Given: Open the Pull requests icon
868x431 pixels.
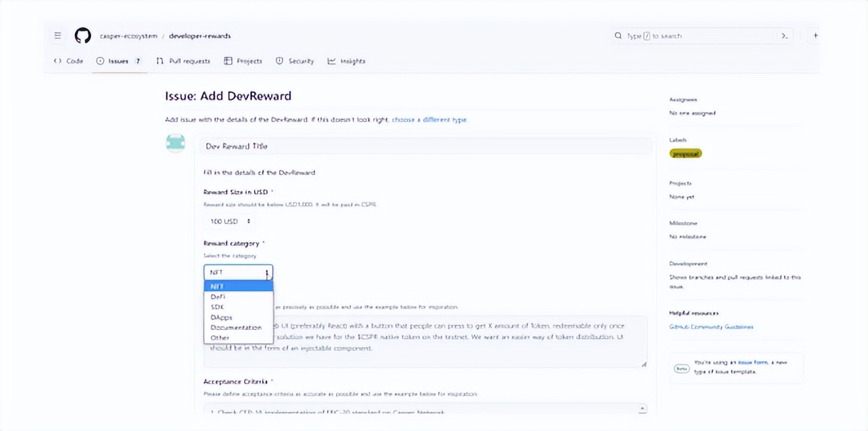Looking at the screenshot, I should pos(159,61).
